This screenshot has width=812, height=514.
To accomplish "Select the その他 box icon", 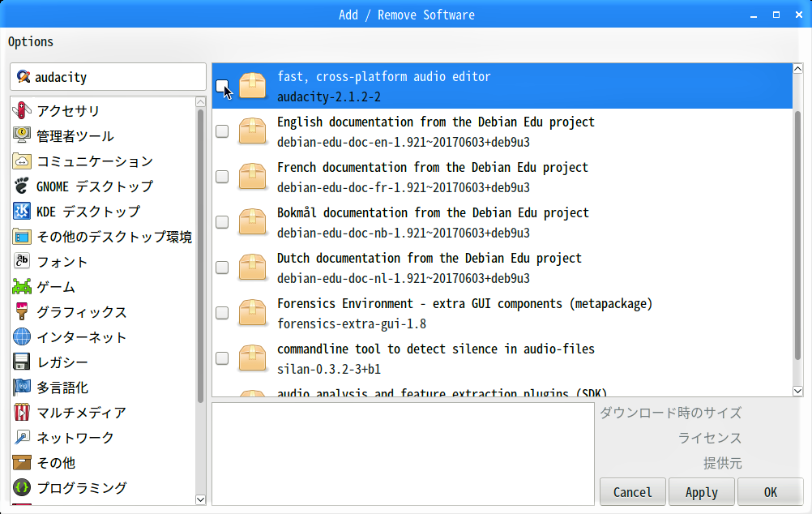I will tap(22, 462).
